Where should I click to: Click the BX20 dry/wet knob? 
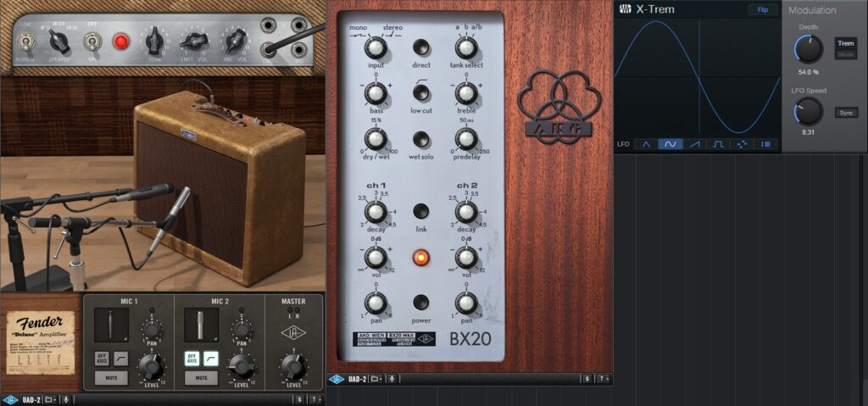pos(376,138)
